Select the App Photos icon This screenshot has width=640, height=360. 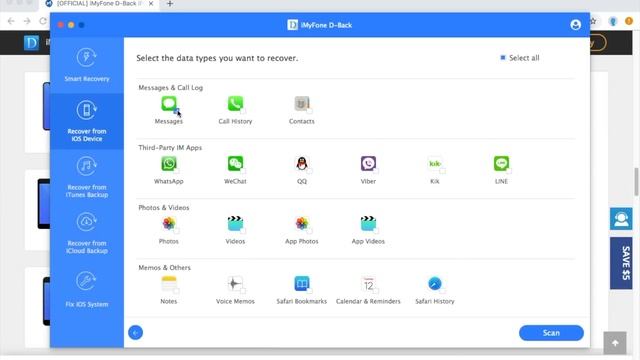302,224
